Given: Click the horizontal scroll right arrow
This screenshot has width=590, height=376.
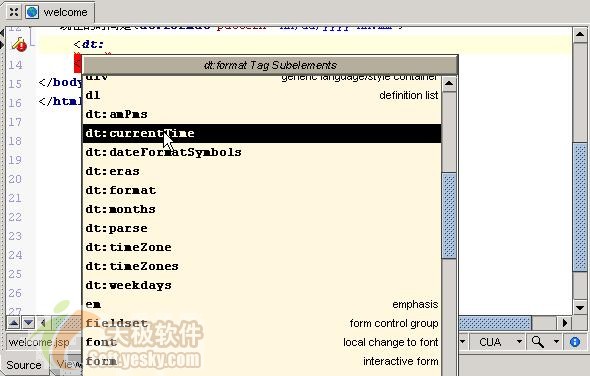Looking at the screenshot, I should [x=564, y=323].
